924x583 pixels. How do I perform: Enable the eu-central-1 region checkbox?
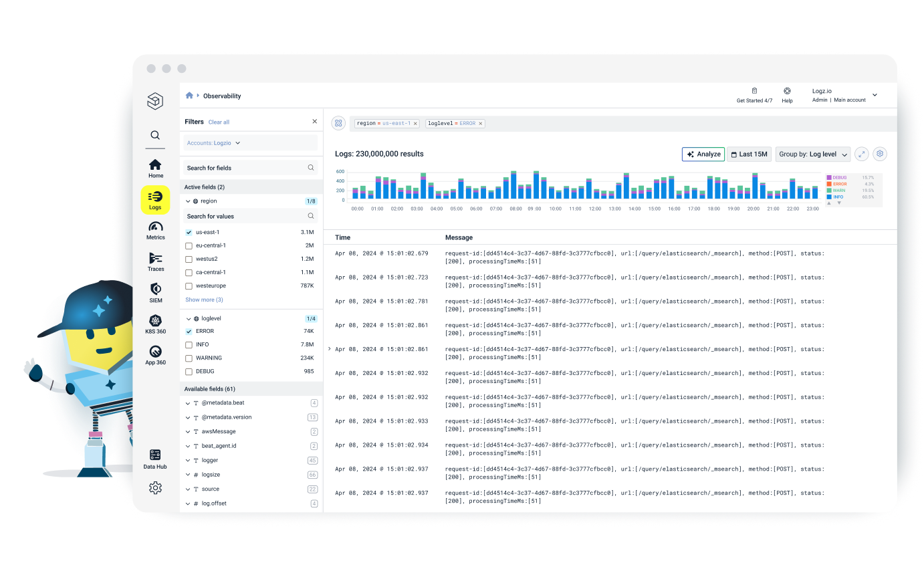[190, 245]
